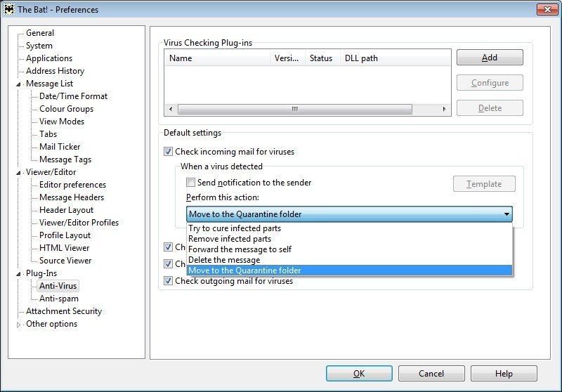Toggle the checkbox left of Forward the message to self

pos(168,247)
